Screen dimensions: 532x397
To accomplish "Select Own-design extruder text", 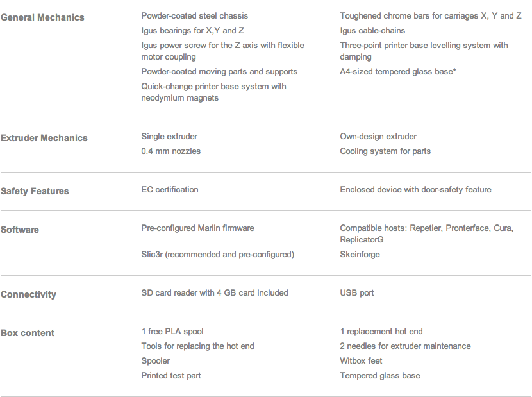I will coord(378,137).
